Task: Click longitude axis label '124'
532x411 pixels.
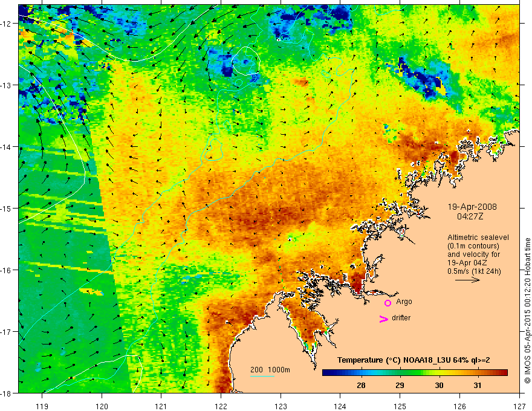Action: [x=340, y=407]
